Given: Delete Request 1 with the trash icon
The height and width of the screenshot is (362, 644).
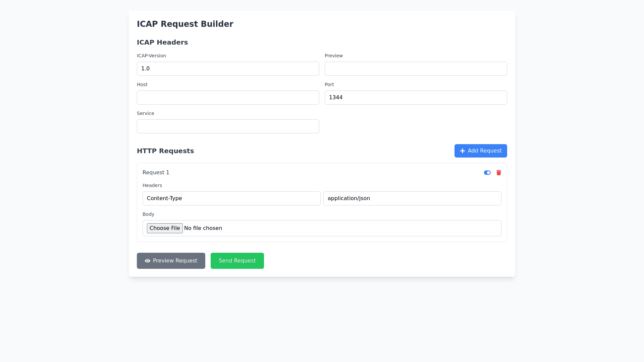Looking at the screenshot, I should (x=498, y=173).
